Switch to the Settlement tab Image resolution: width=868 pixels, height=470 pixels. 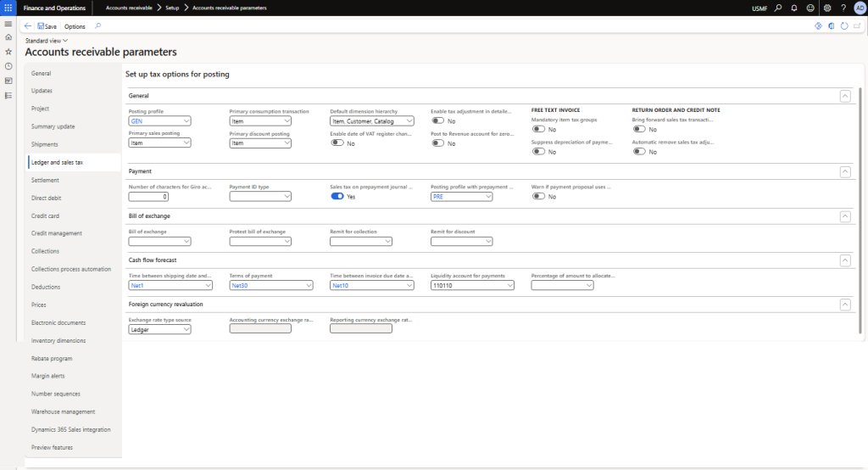pyautogui.click(x=45, y=180)
